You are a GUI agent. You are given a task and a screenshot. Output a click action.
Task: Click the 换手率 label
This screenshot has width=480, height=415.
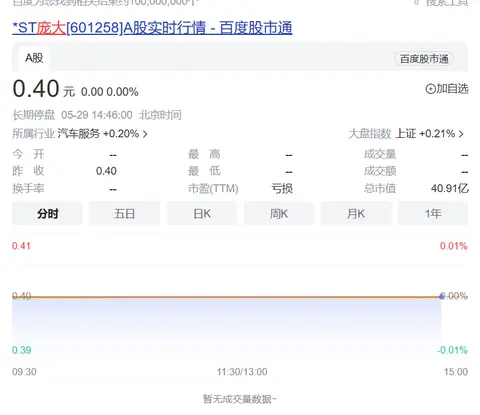click(x=28, y=189)
